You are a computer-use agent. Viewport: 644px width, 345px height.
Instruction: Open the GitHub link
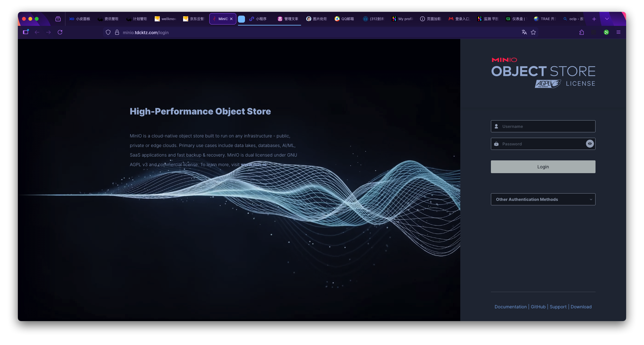tap(538, 307)
